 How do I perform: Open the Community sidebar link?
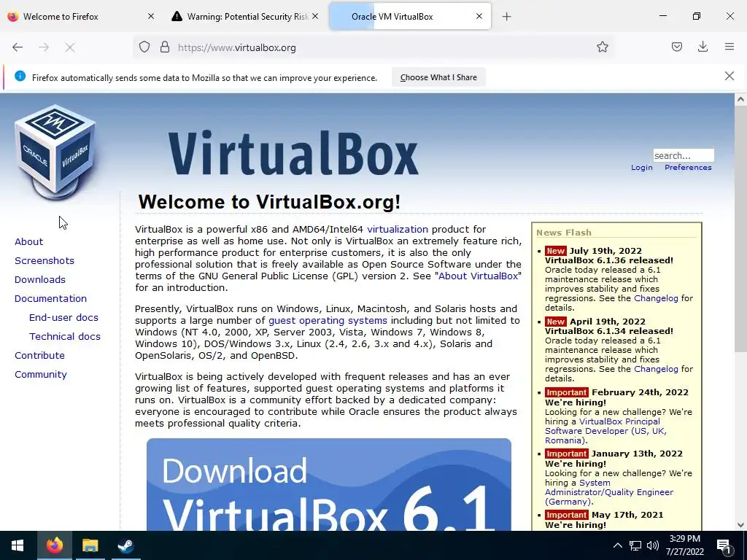(41, 374)
